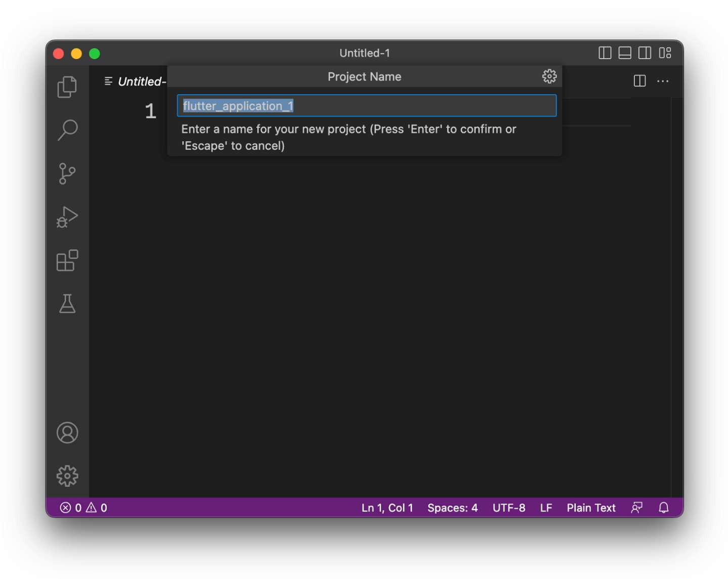This screenshot has width=728, height=579.
Task: Toggle the primary side bar visibility
Action: pyautogui.click(x=605, y=53)
